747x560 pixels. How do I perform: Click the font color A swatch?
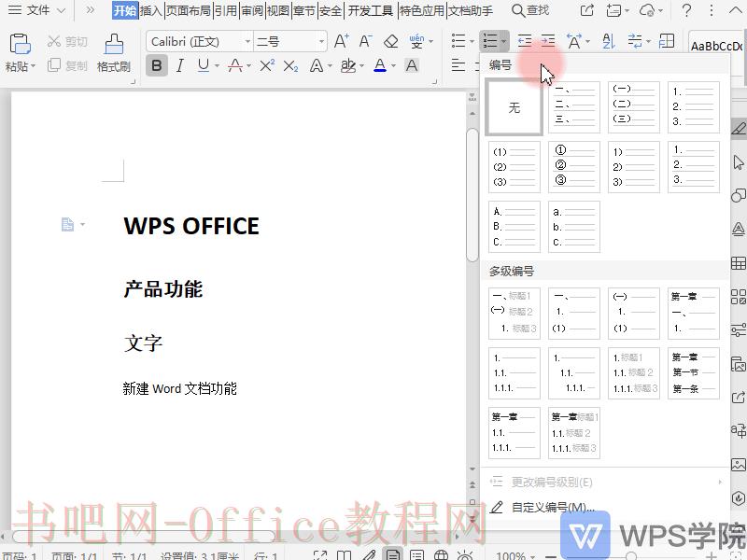(x=380, y=65)
